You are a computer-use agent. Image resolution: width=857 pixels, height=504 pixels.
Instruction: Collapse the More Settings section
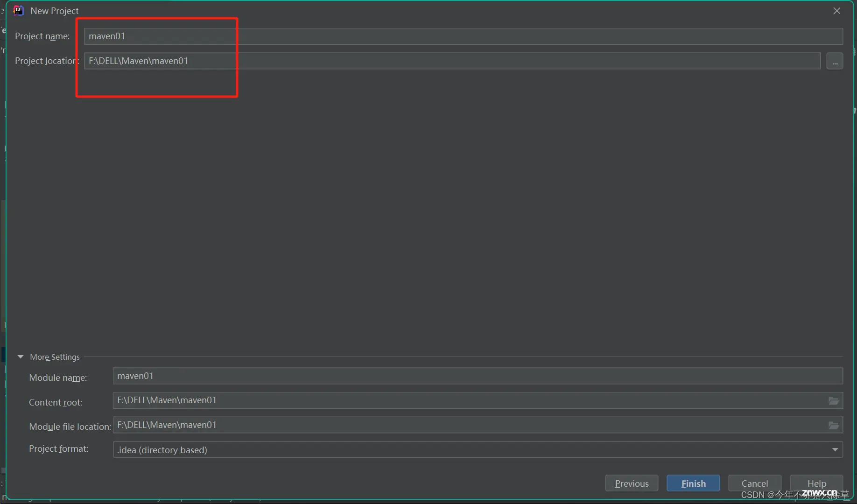pos(21,357)
